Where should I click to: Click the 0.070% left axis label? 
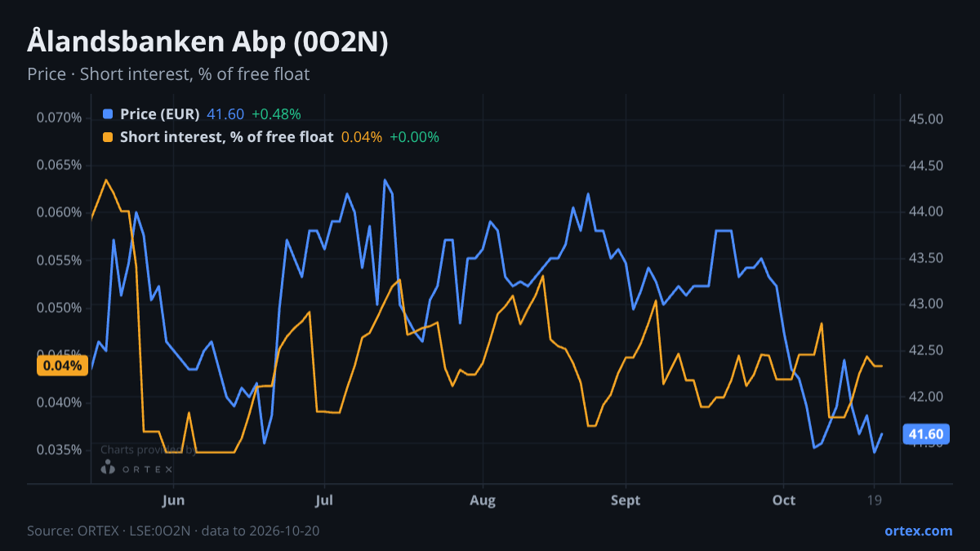coord(59,118)
